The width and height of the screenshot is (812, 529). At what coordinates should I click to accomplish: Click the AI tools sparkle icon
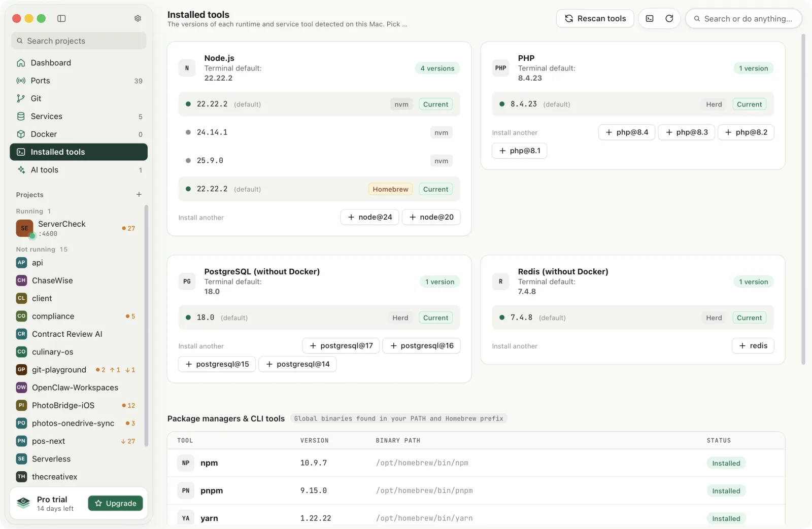[21, 170]
